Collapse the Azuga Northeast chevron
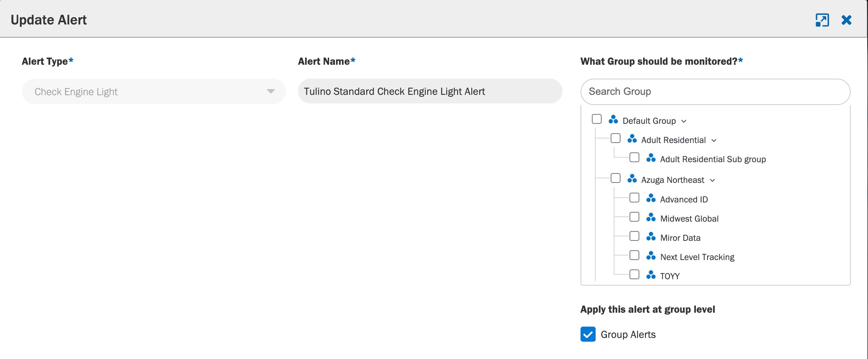Viewport: 868px width, 359px height. click(x=712, y=180)
